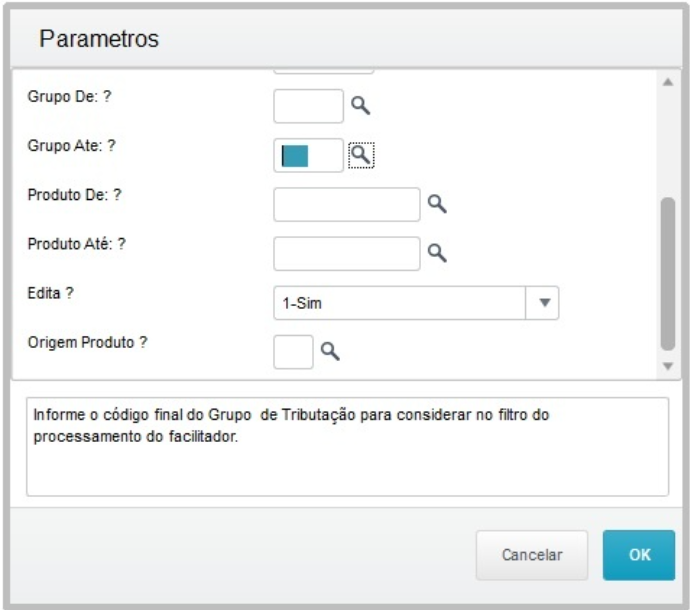
Task: Confirm parameters with the OK button
Action: pyautogui.click(x=639, y=555)
